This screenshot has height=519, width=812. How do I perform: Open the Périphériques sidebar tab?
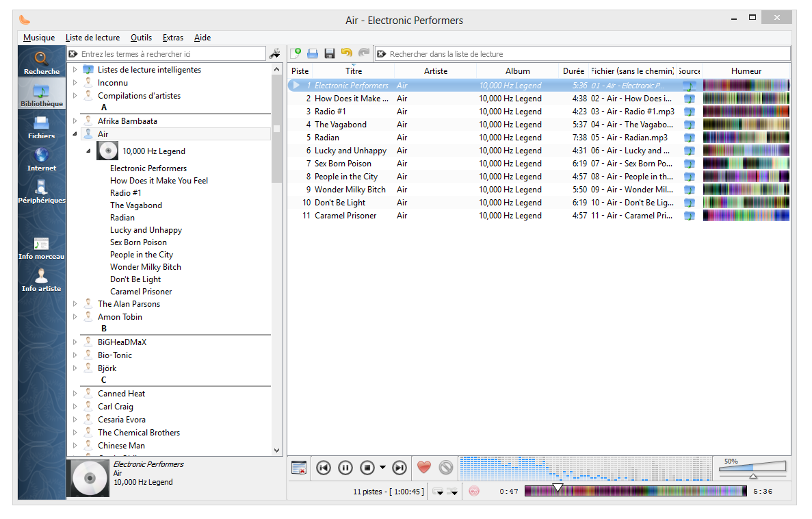coord(42,190)
